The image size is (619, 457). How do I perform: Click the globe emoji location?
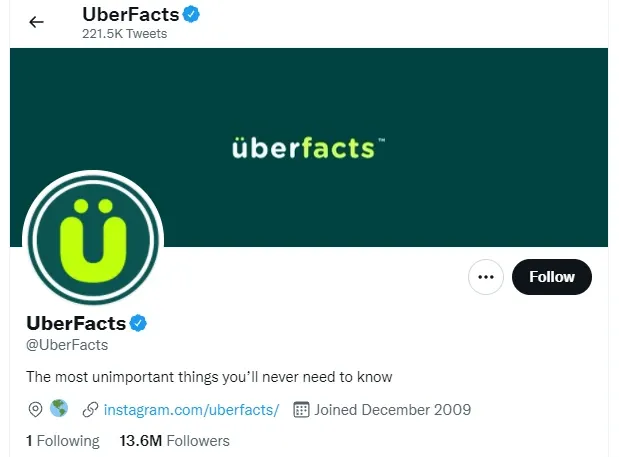tap(59, 409)
